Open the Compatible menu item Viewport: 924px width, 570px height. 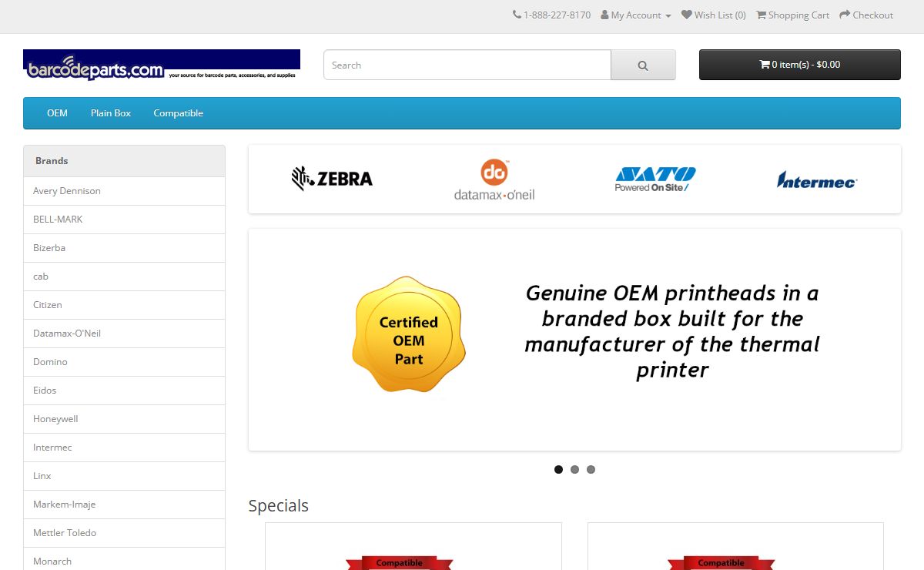click(178, 113)
